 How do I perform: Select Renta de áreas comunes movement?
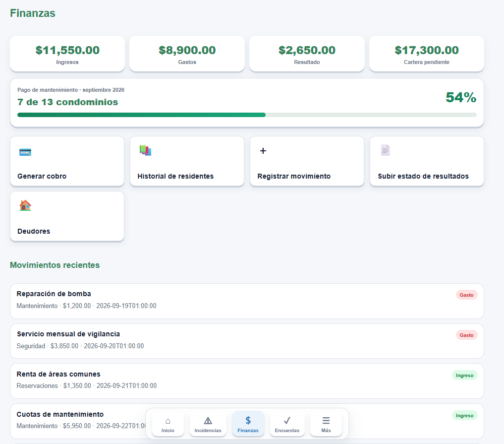pyautogui.click(x=247, y=381)
